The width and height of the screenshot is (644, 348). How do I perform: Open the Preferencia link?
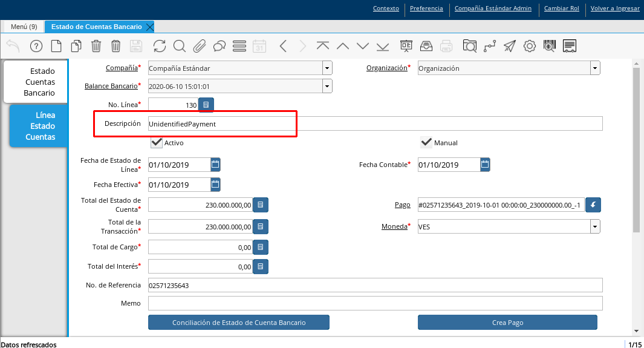[426, 8]
